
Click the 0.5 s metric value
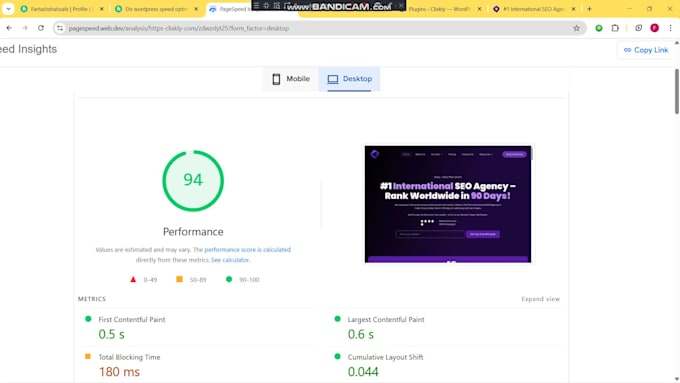(111, 334)
